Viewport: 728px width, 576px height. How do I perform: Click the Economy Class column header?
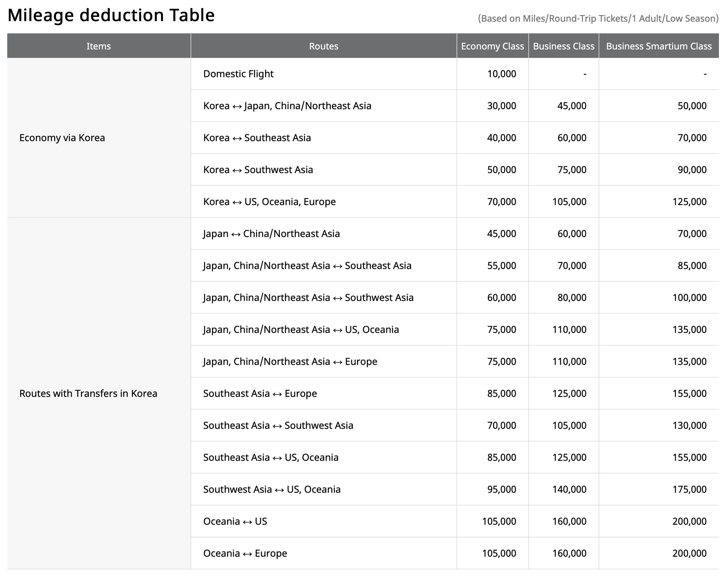[492, 46]
